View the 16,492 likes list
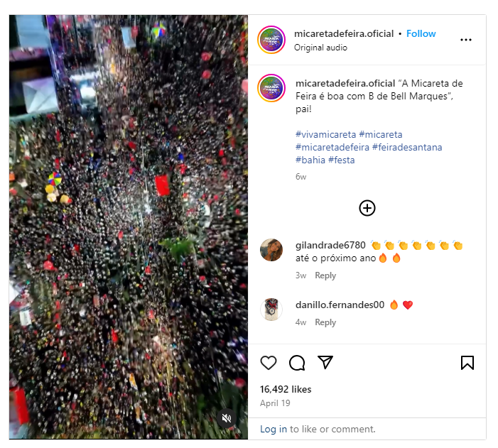498x448 pixels. coord(286,389)
